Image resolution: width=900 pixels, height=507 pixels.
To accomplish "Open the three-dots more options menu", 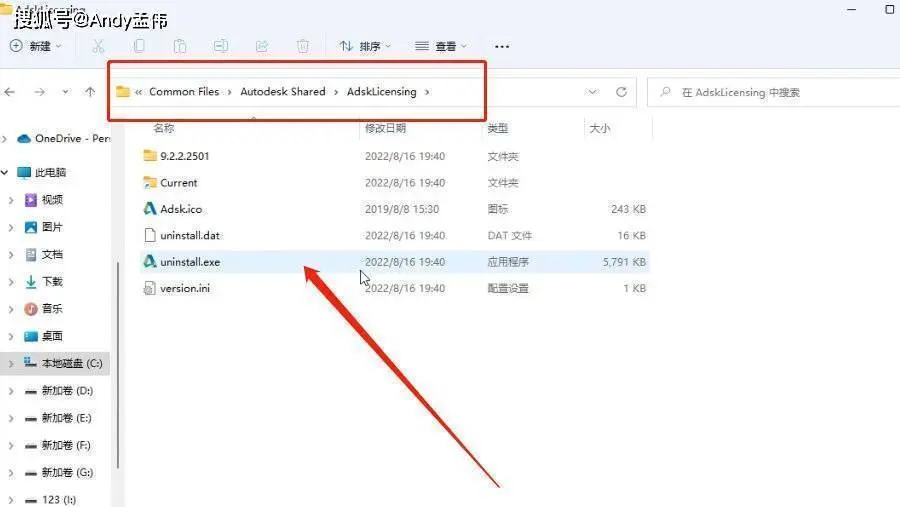I will [502, 47].
